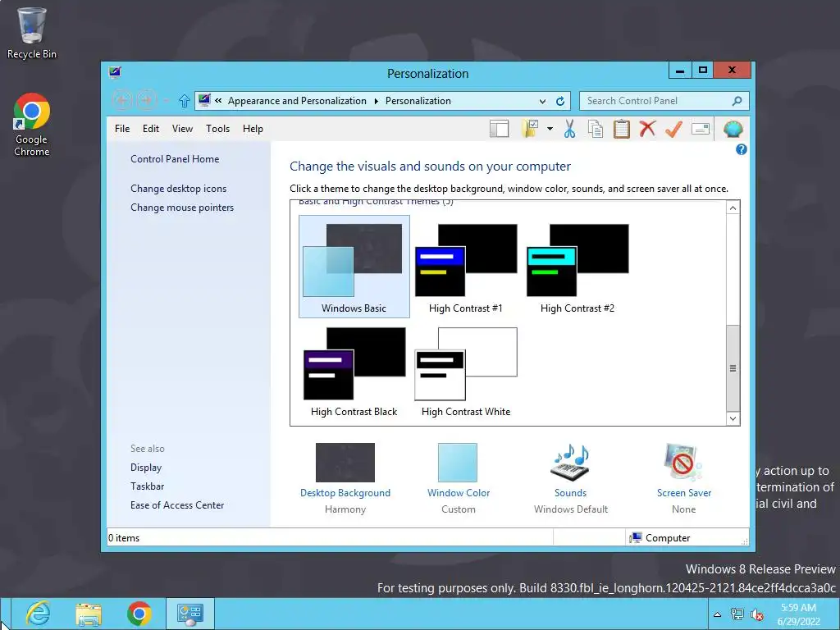Image resolution: width=840 pixels, height=630 pixels.
Task: Click the Cut scissors toolbar icon
Action: click(x=569, y=129)
